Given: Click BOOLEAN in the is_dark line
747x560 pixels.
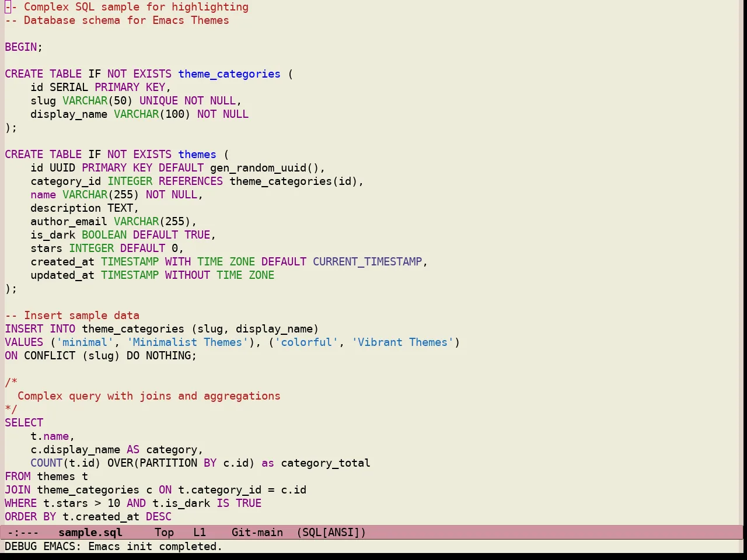Looking at the screenshot, I should click(x=104, y=235).
